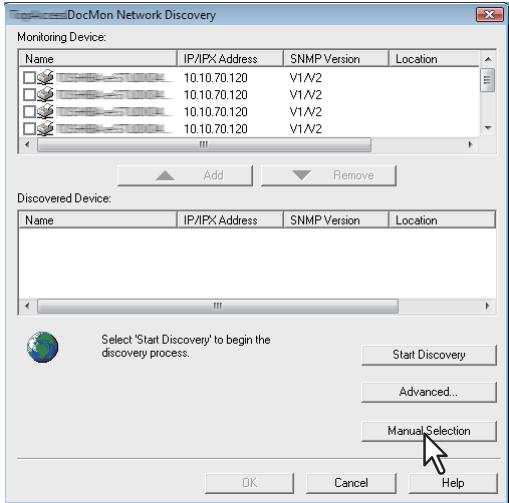
Task: Open the Advanced... settings
Action: click(x=429, y=392)
